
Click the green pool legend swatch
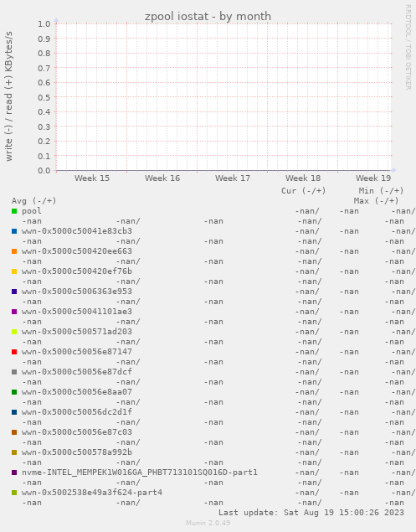tap(14, 211)
